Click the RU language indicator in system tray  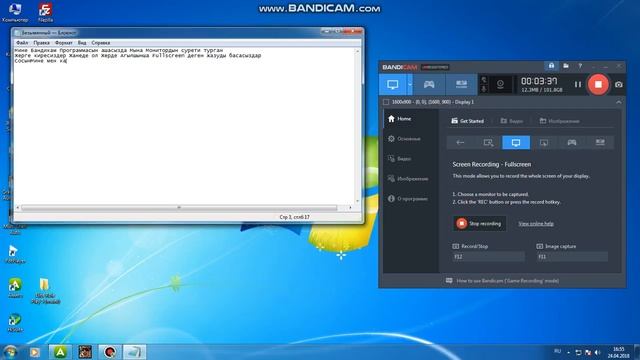pos(558,351)
